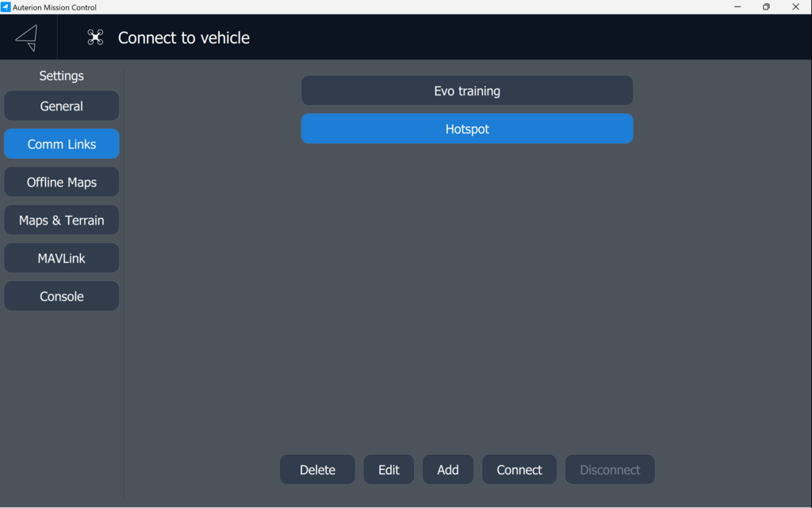The width and height of the screenshot is (812, 508).
Task: Click the paper plane fly view icon
Action: point(27,37)
